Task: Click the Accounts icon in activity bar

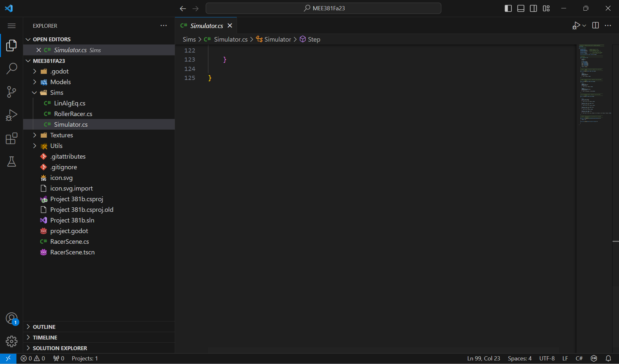Action: pyautogui.click(x=12, y=319)
